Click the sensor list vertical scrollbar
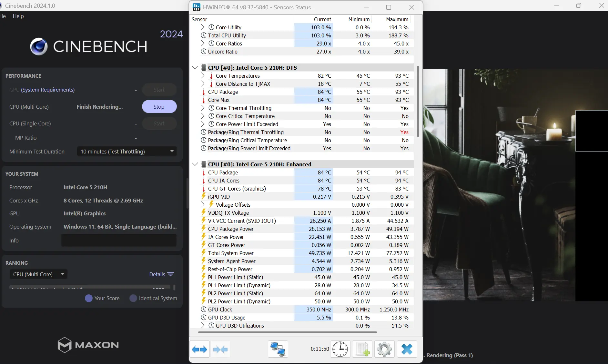Image resolution: width=608 pixels, height=364 pixels. (418, 102)
